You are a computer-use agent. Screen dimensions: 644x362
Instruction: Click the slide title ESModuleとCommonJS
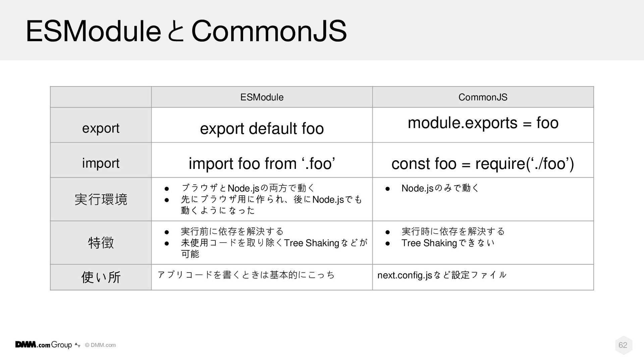[x=186, y=31]
